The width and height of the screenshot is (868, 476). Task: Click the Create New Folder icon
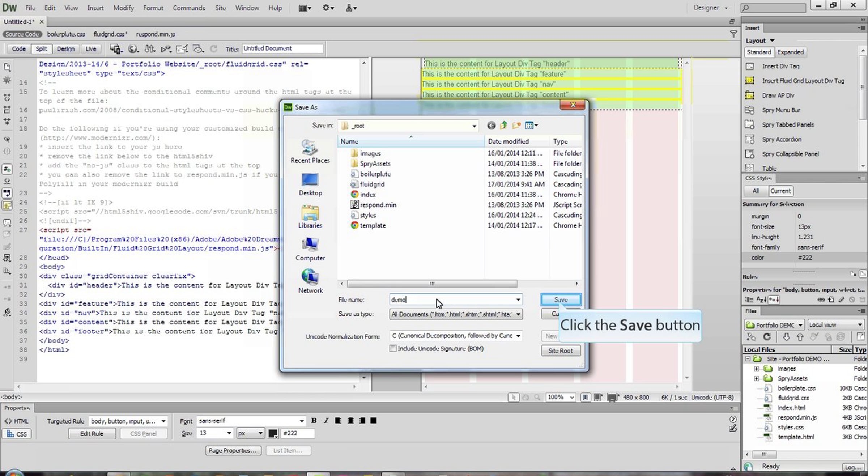[516, 126]
